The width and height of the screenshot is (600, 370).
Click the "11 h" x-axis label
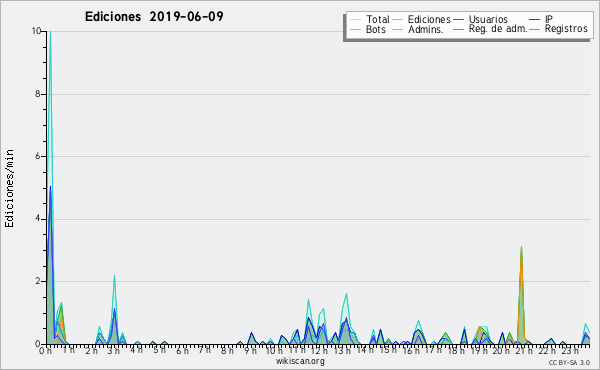297,350
